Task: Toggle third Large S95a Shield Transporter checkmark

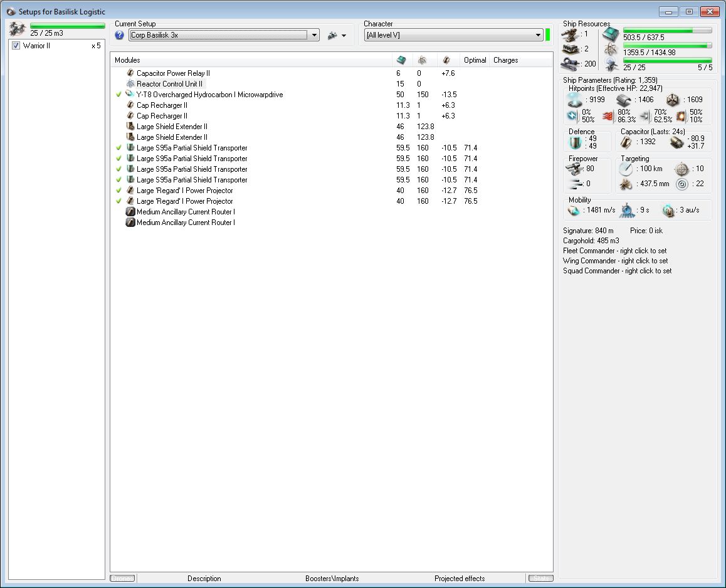Action: click(x=118, y=169)
